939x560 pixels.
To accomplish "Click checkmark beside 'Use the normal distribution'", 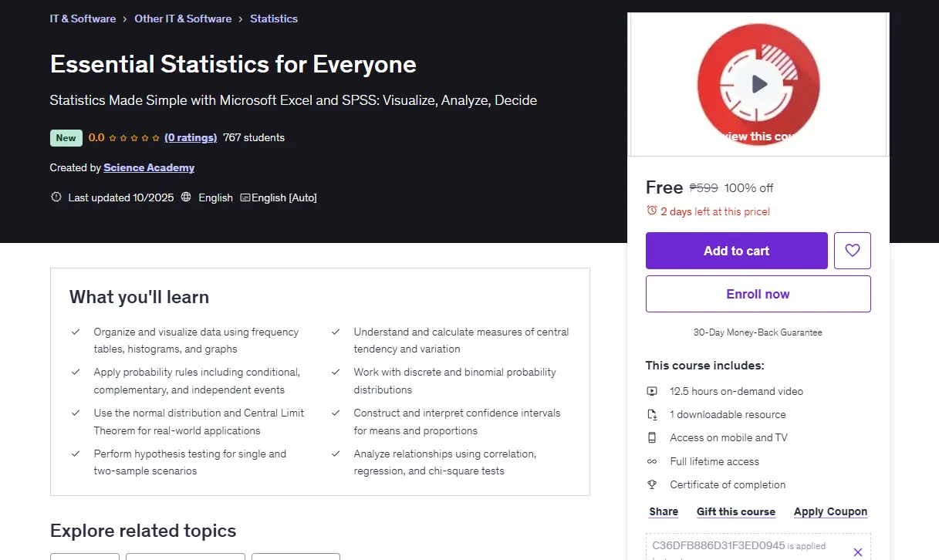I will (x=76, y=413).
